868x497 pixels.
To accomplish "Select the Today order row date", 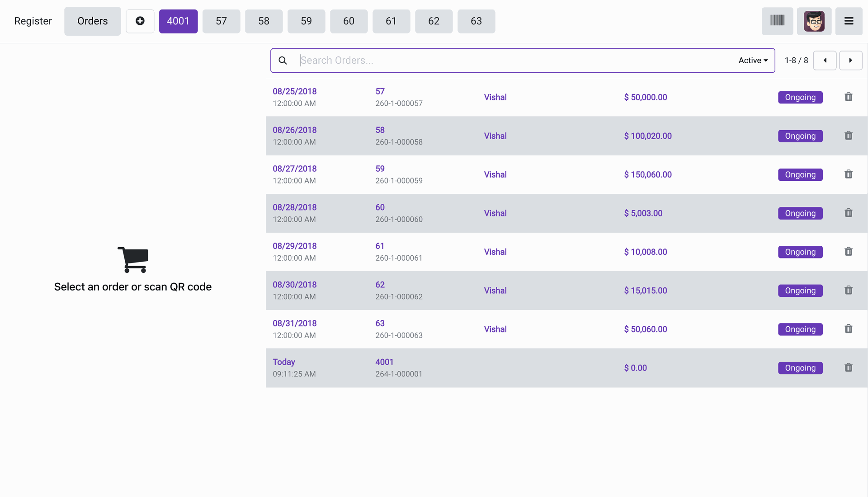I will [284, 362].
